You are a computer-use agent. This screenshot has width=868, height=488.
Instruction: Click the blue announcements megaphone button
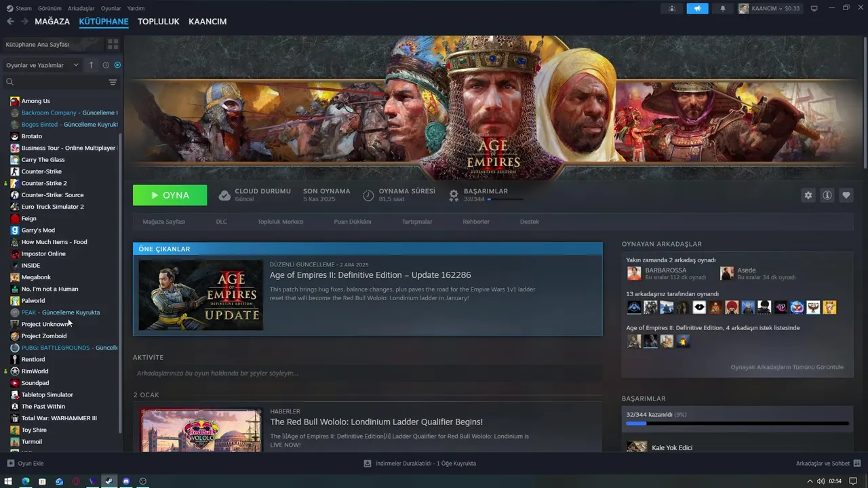click(x=697, y=8)
